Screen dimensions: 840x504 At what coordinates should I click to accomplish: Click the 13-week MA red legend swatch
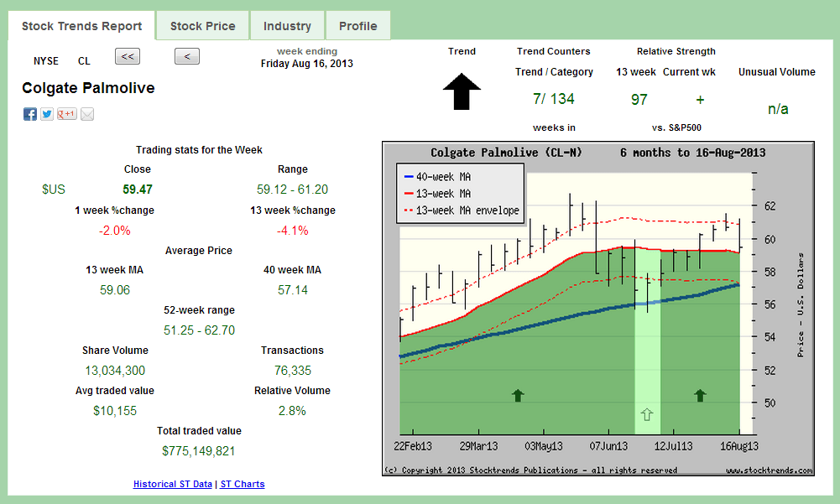408,194
